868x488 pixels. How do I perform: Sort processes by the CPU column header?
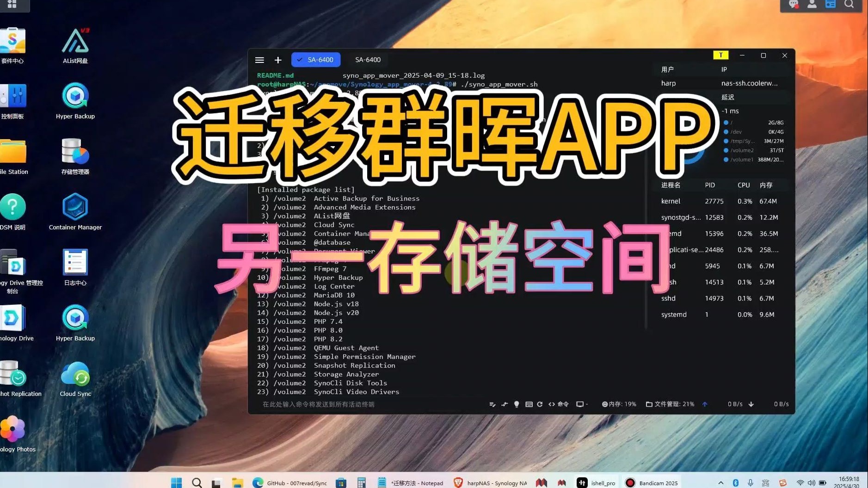tap(744, 185)
